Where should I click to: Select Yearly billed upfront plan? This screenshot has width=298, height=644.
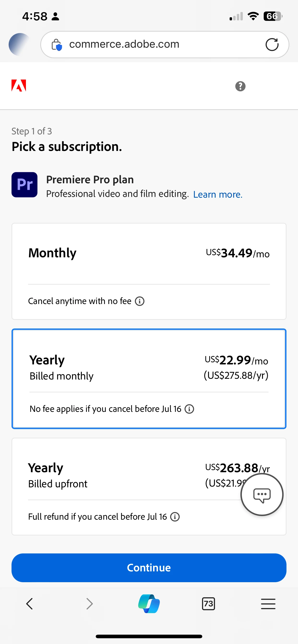point(125,475)
